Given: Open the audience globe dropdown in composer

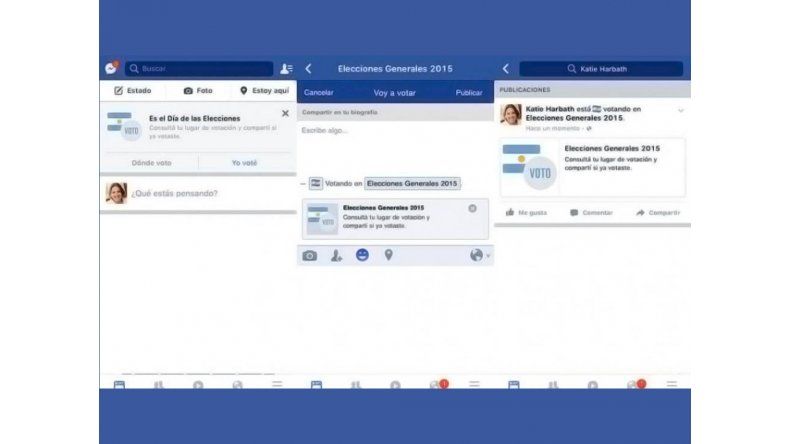Looking at the screenshot, I should coord(479,256).
